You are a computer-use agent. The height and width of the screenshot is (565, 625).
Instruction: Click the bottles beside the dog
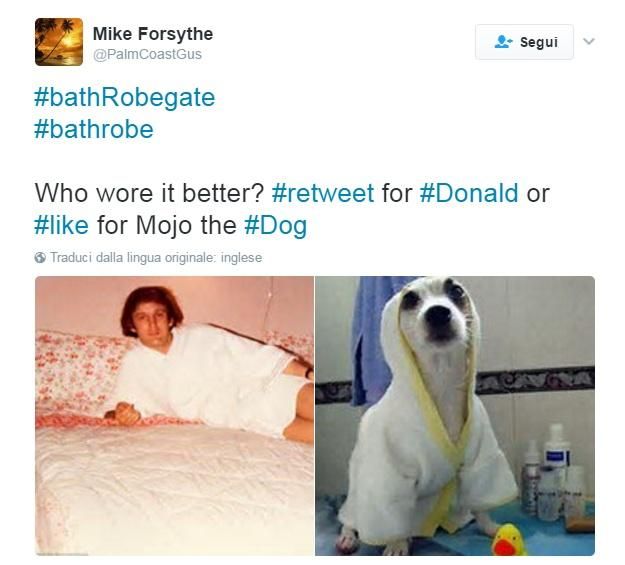554,472
